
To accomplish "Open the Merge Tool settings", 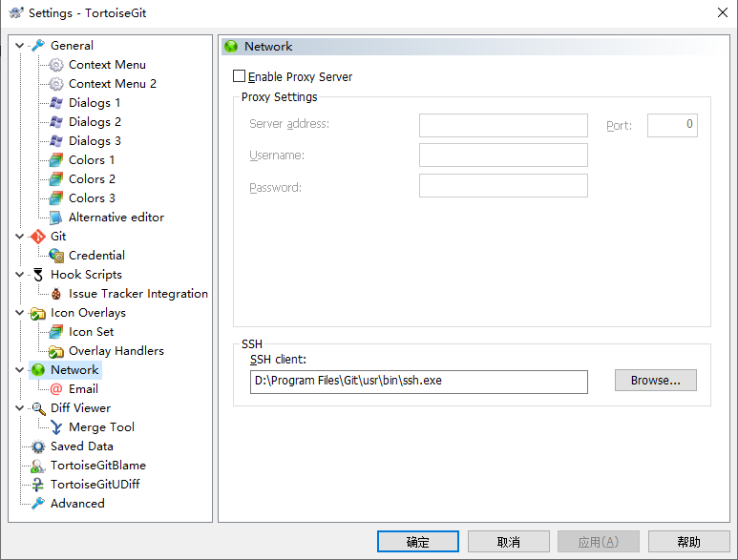I will pos(101,427).
